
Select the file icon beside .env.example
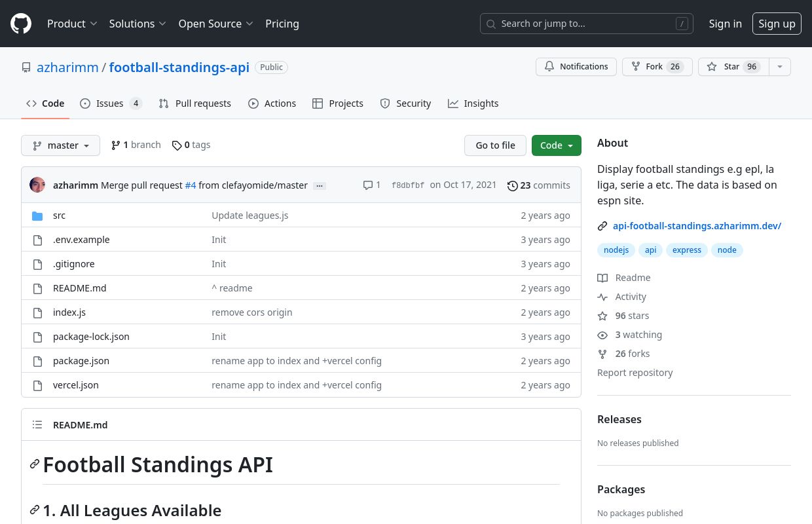[37, 240]
